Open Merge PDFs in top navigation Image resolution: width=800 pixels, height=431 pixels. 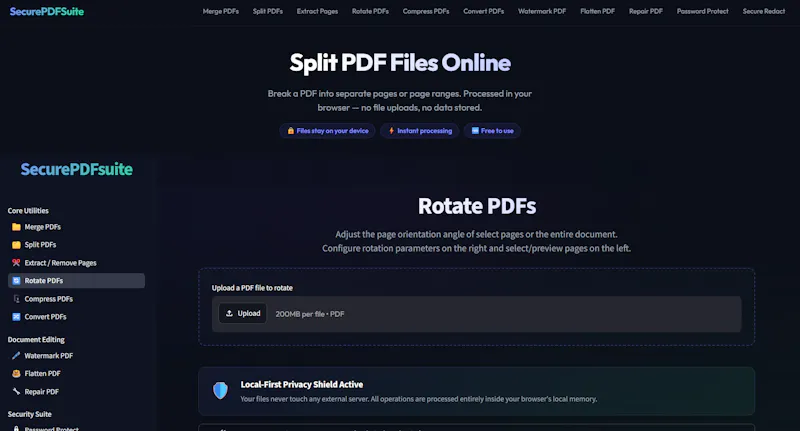click(x=221, y=11)
